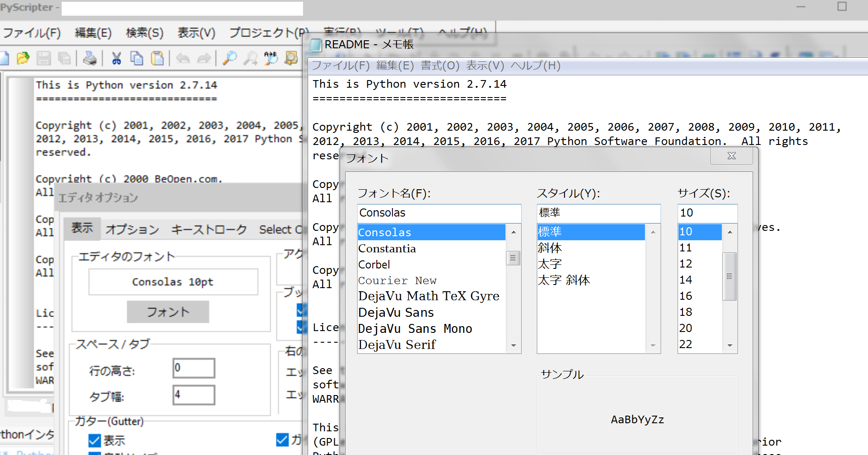Image resolution: width=868 pixels, height=455 pixels.
Task: Click the Undo toolbar icon
Action: [182, 58]
